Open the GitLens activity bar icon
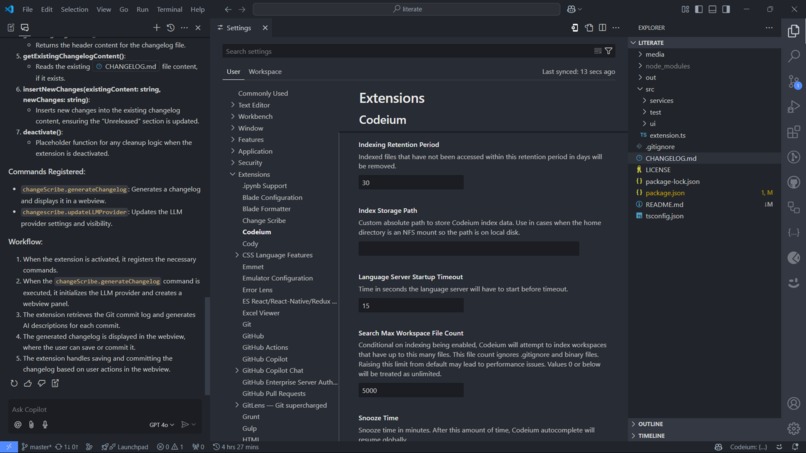The image size is (806, 453). [794, 157]
